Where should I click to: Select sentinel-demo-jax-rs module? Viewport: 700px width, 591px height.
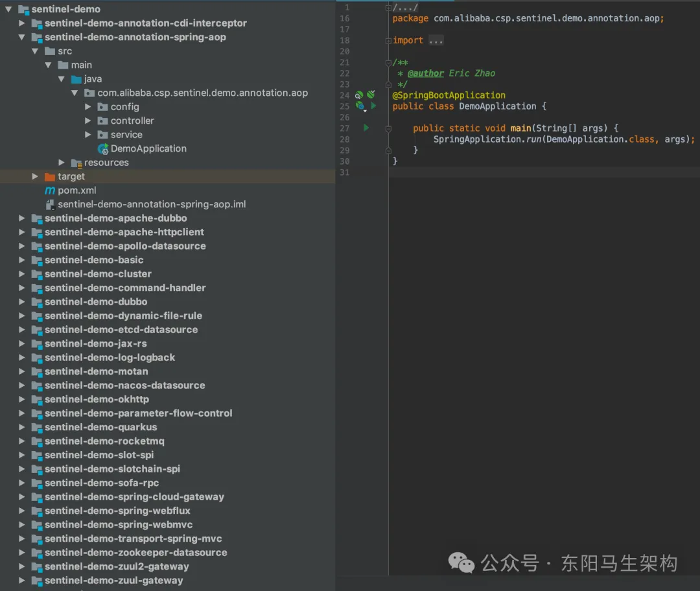tap(95, 343)
